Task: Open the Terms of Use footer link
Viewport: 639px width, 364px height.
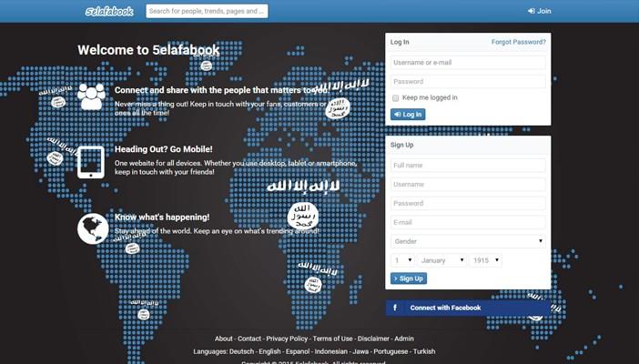Action: 332,339
